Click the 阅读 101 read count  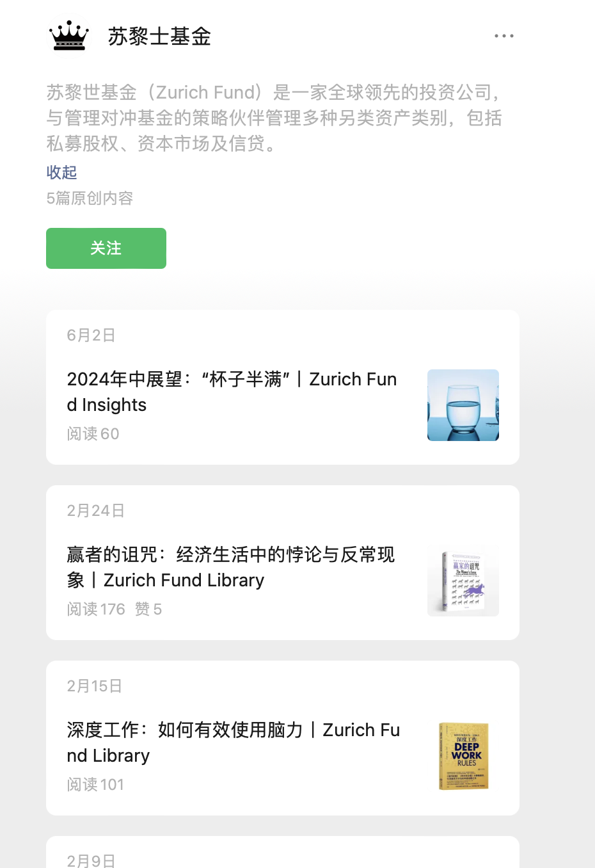point(95,785)
